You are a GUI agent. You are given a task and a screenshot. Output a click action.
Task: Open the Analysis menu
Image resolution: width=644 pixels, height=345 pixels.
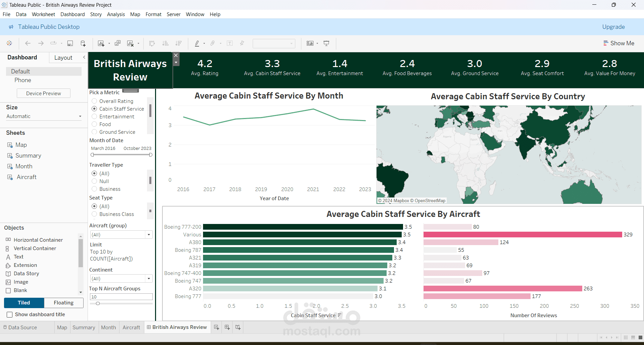tap(116, 14)
